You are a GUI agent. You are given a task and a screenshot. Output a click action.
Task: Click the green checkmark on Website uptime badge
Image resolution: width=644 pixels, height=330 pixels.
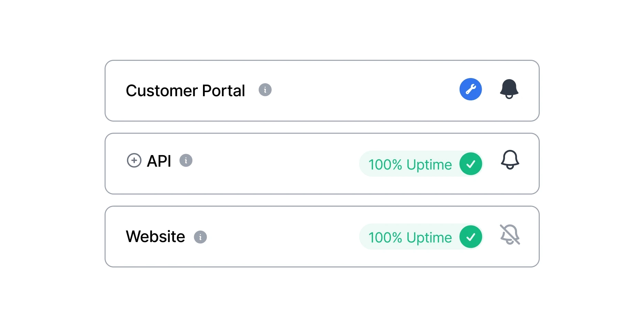(471, 237)
